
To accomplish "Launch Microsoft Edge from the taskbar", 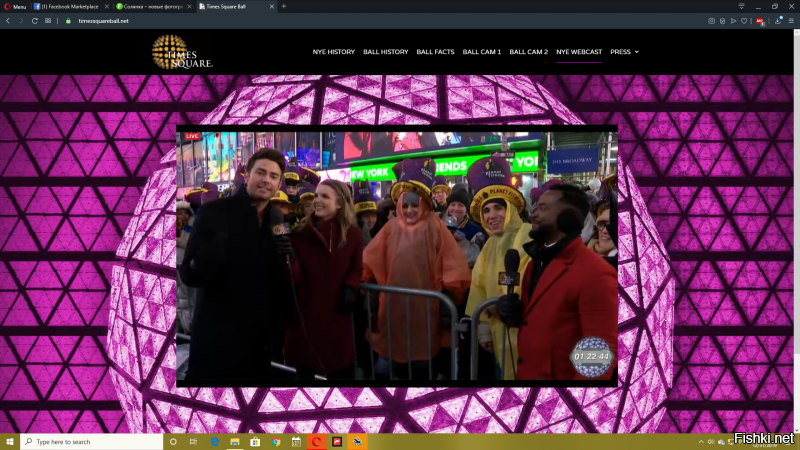I will 215,442.
